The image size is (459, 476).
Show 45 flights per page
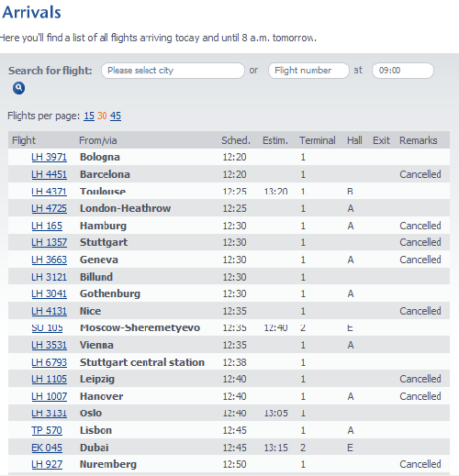coord(116,116)
